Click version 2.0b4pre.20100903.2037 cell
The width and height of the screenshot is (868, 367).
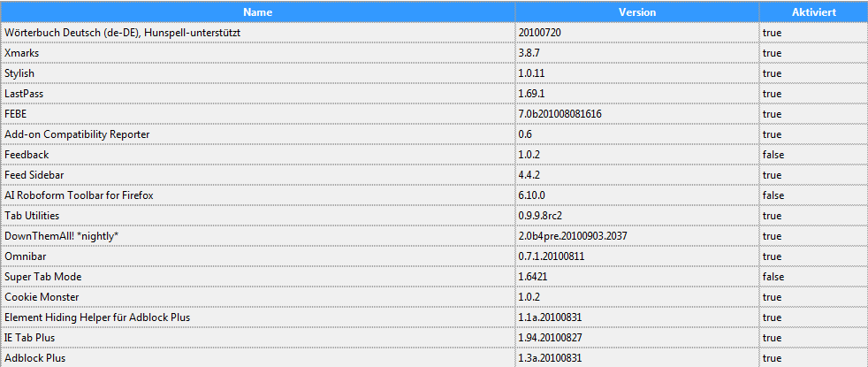coord(573,236)
